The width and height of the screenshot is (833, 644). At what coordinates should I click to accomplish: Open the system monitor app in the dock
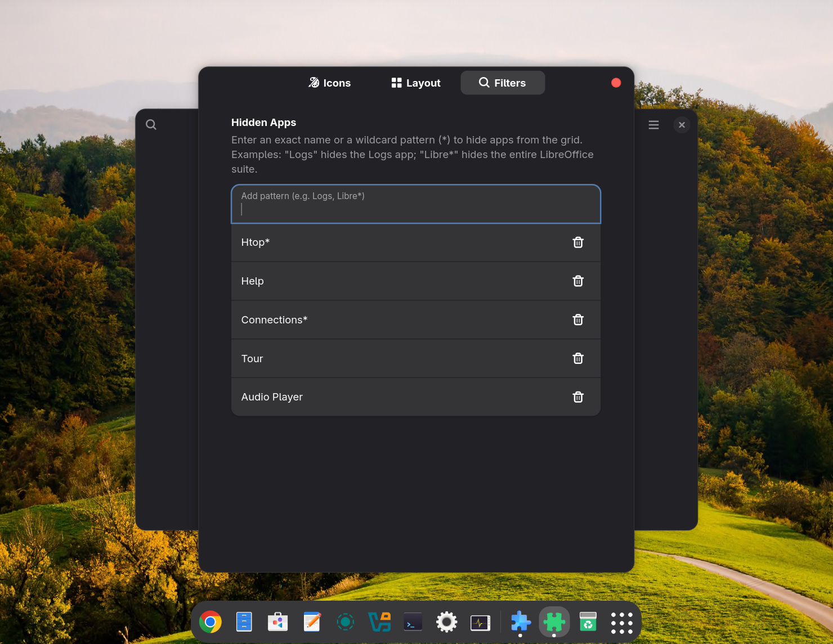pos(480,622)
